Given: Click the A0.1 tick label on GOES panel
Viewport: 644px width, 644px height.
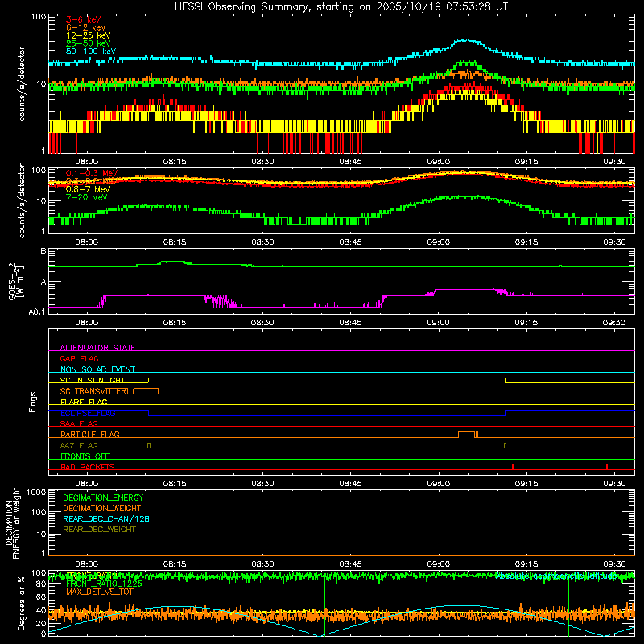Looking at the screenshot, I should (37, 312).
